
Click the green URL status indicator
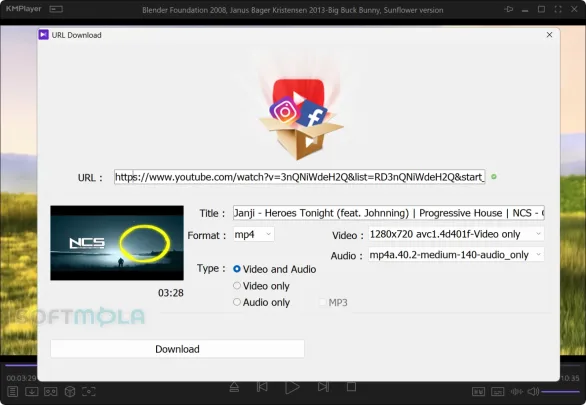[x=494, y=177]
